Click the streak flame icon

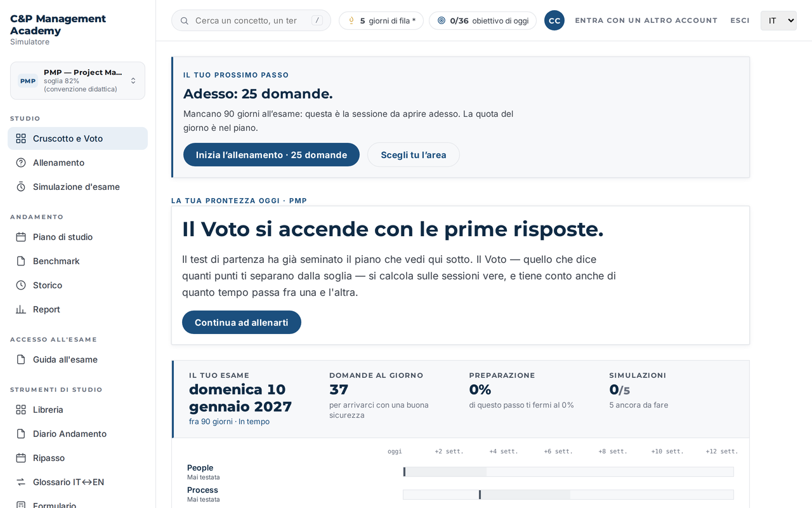351,20
